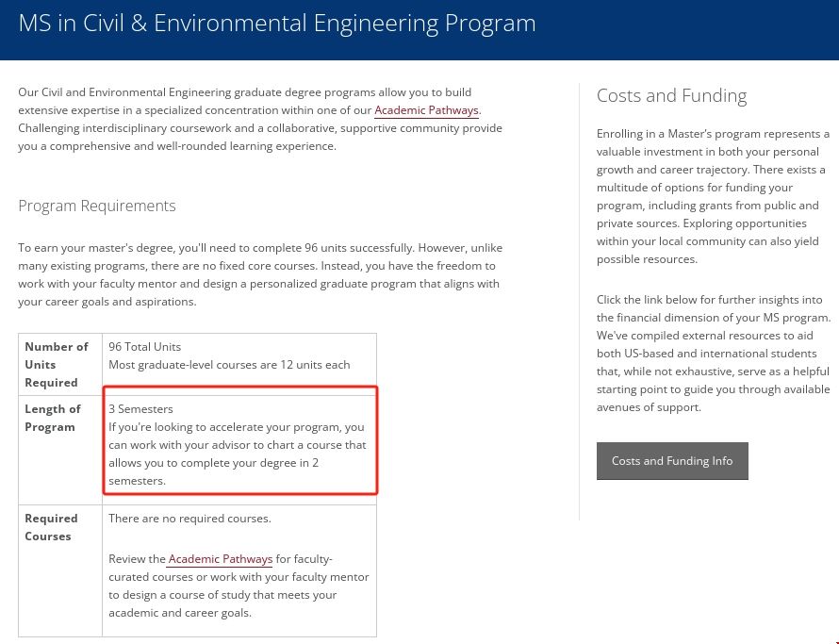The height and width of the screenshot is (644, 839).
Task: Click the paragraph about completing 96 units
Action: [x=259, y=274]
